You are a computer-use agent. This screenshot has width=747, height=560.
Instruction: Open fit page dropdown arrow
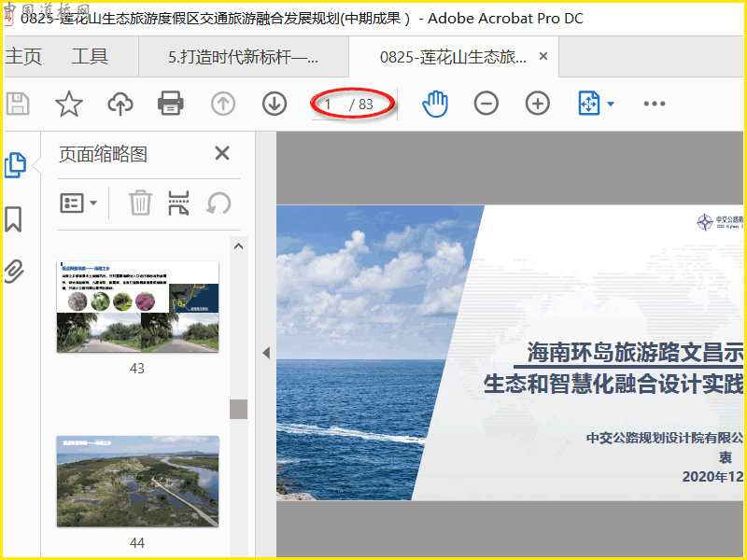(611, 104)
